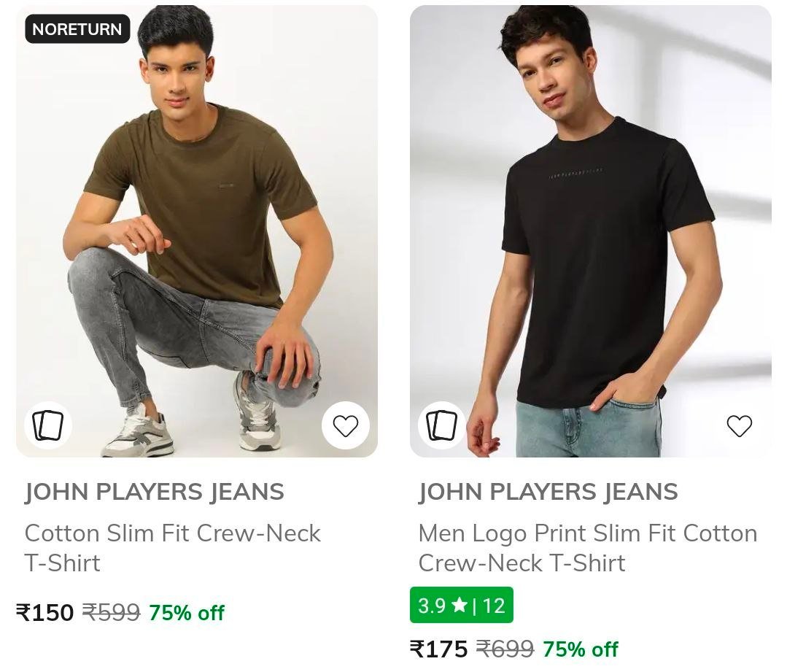The width and height of the screenshot is (787, 672).
Task: Click the 75% off text on the left product
Action: tap(187, 613)
